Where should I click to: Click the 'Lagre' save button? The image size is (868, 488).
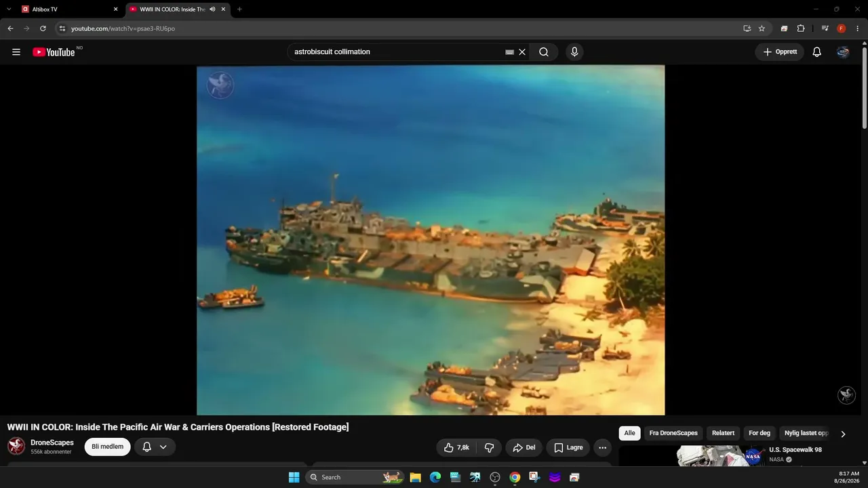point(568,447)
